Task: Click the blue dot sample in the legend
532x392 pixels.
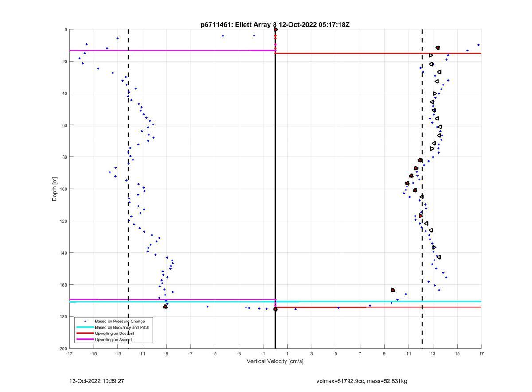Action: point(85,321)
